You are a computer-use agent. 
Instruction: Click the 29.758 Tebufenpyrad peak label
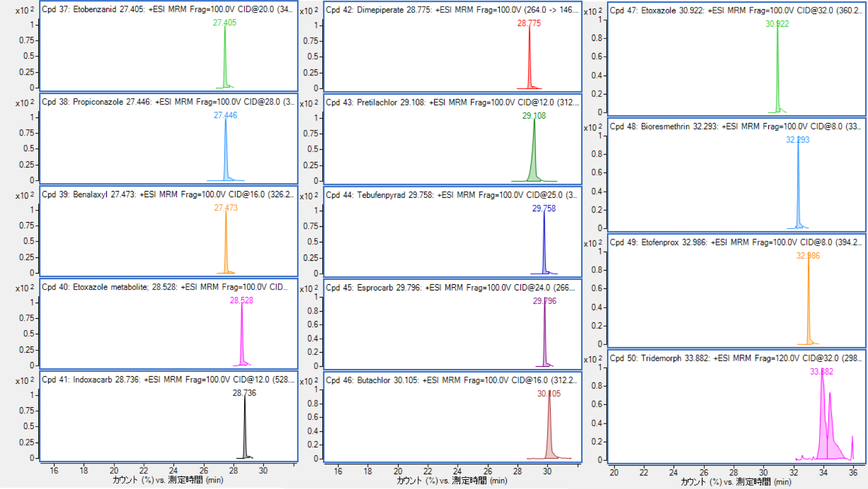pyautogui.click(x=544, y=208)
